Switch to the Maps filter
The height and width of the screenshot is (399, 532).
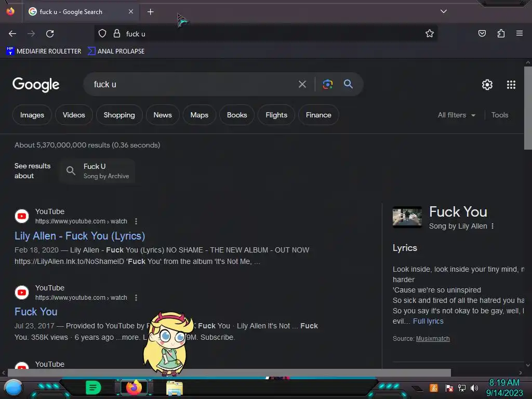click(x=199, y=115)
